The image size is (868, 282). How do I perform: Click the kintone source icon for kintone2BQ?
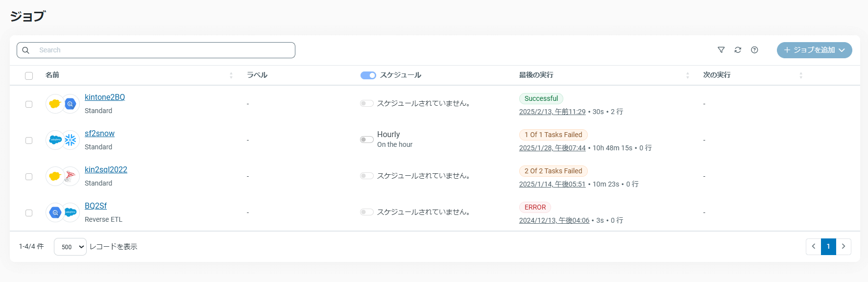pos(55,104)
